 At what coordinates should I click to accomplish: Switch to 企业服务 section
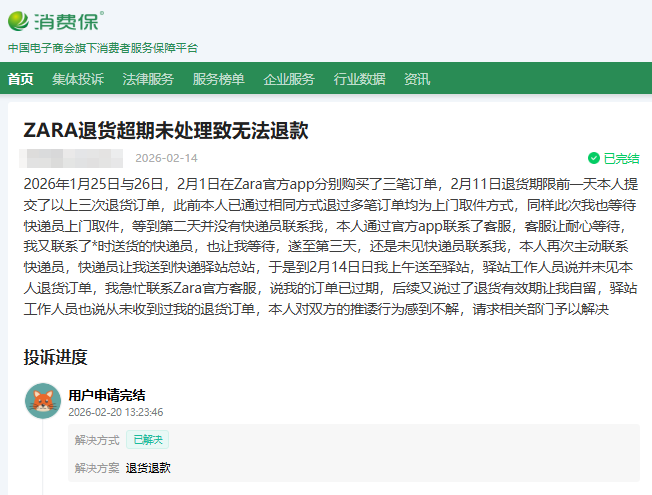[289, 80]
